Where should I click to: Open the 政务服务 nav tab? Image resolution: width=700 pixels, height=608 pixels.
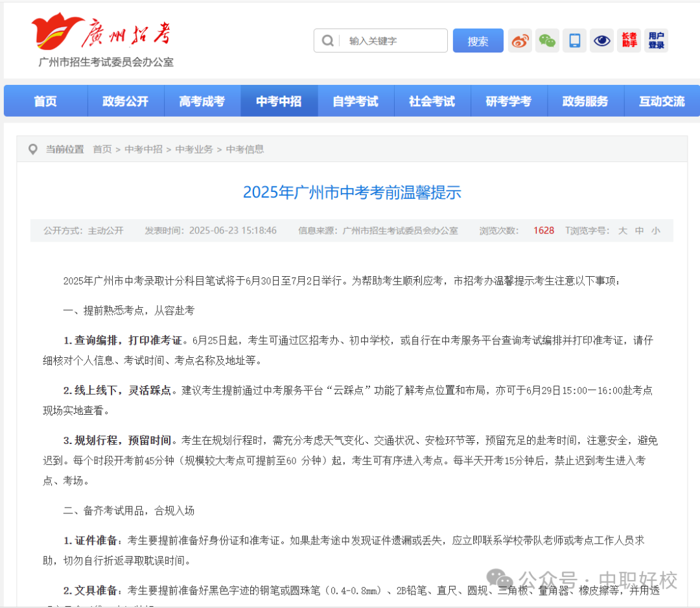click(586, 101)
